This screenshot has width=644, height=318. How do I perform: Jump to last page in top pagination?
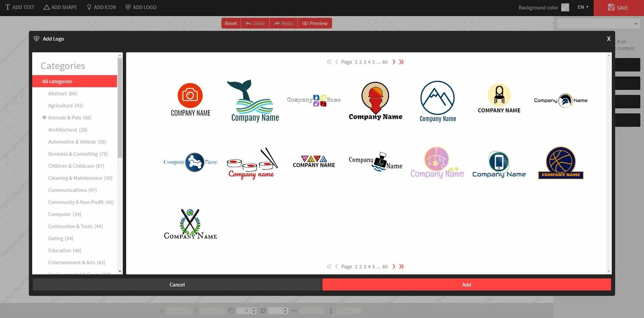(401, 62)
